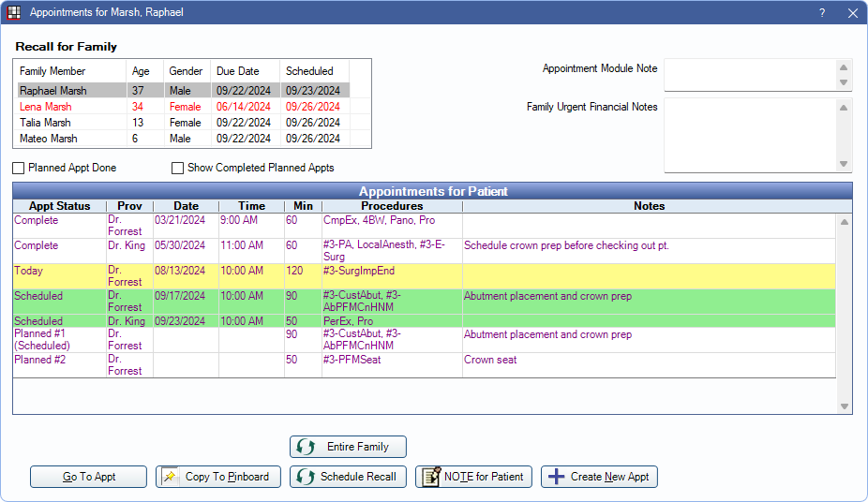
Task: Click the pushpin icon on Copy To Pinboard
Action: coord(170,477)
